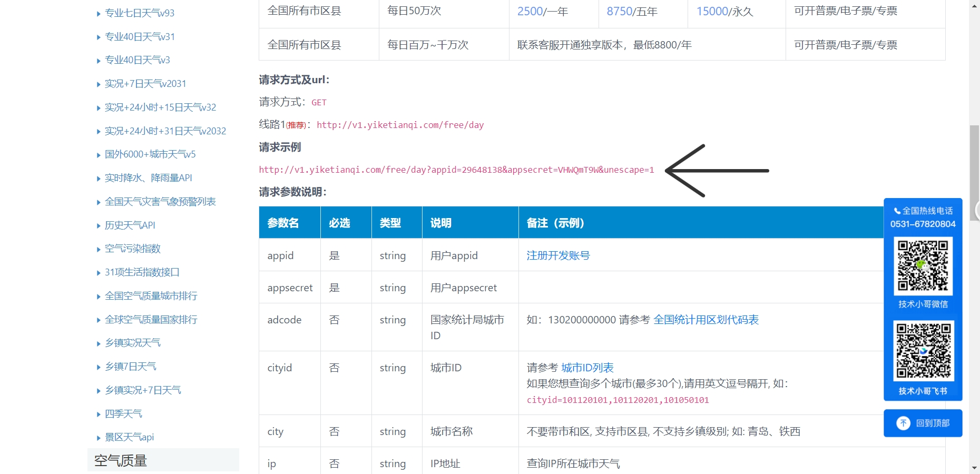Click the 技术小哥微信 QR code

coord(923,266)
